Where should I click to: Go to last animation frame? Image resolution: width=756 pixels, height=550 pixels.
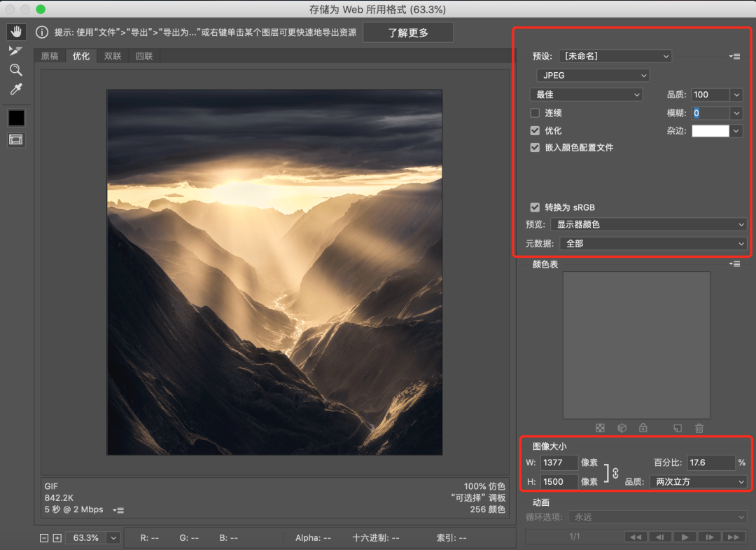click(734, 537)
